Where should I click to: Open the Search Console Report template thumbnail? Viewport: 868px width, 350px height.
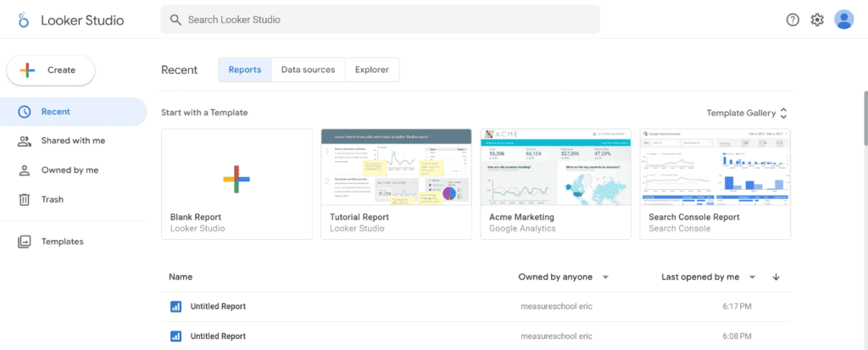point(715,167)
